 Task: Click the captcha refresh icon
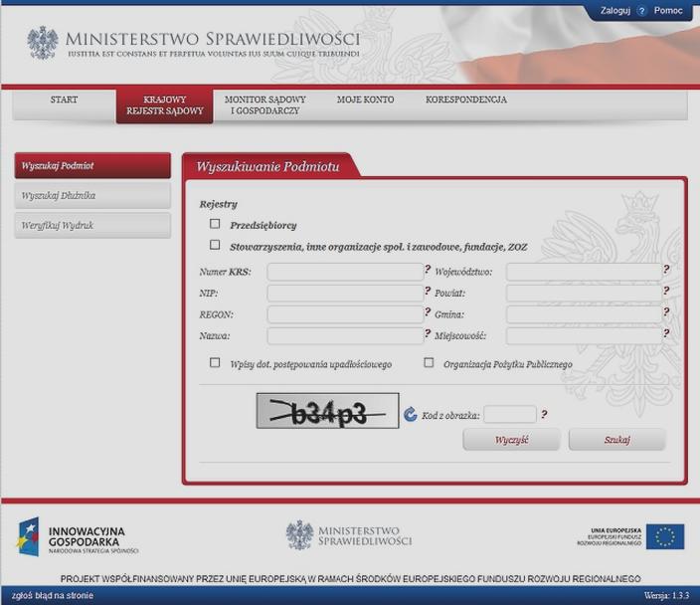coord(411,415)
